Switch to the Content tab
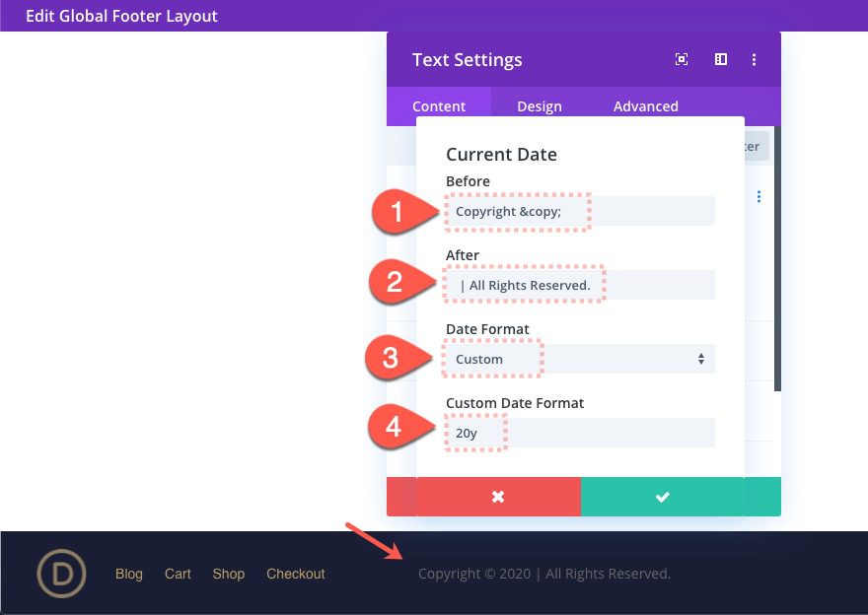 (439, 105)
